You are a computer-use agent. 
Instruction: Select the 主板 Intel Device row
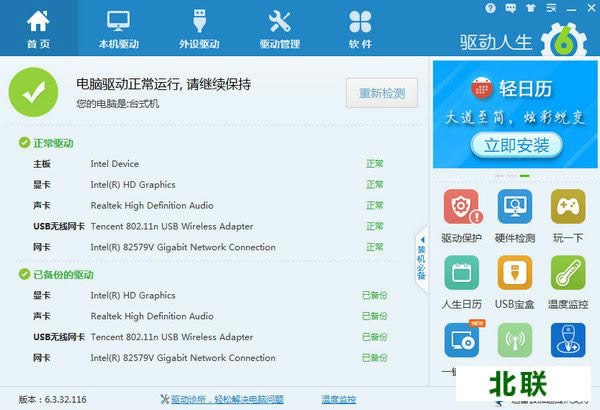click(x=209, y=164)
